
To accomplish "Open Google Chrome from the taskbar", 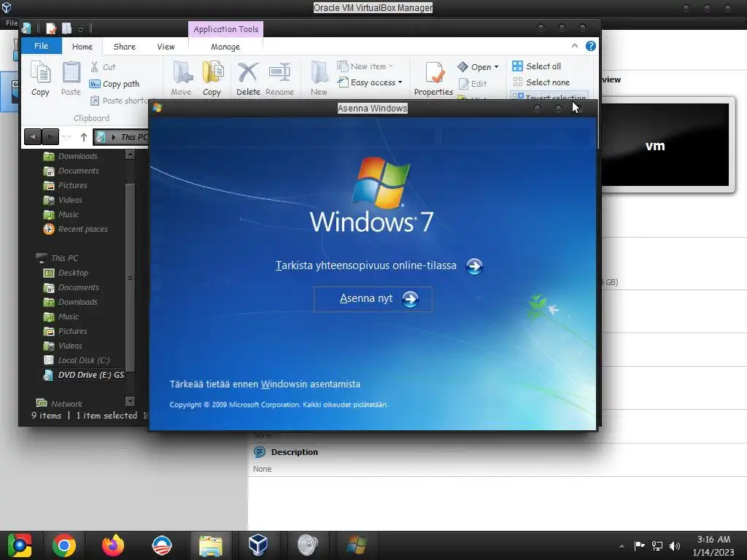I will pos(64,545).
